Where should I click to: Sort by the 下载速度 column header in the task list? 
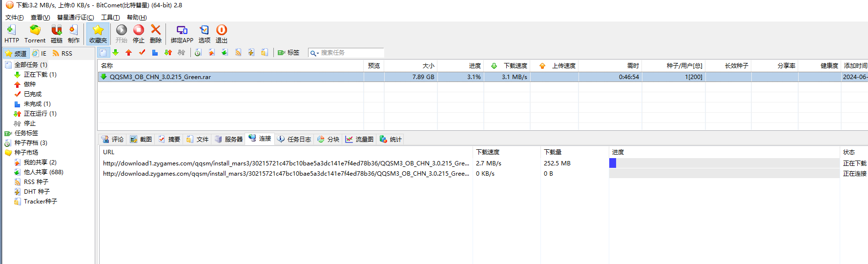pos(507,65)
